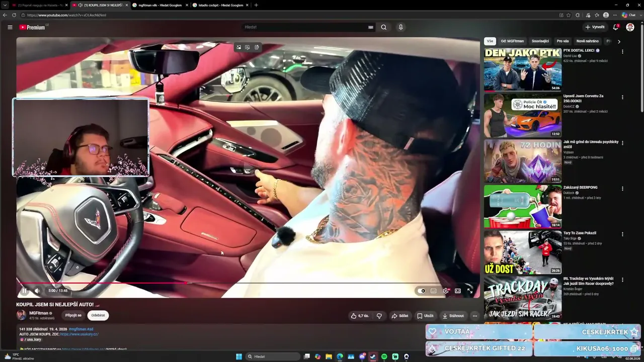Viewport: 644px width, 362px height.
Task: Open browser settings three-dot menu
Action: (615, 15)
